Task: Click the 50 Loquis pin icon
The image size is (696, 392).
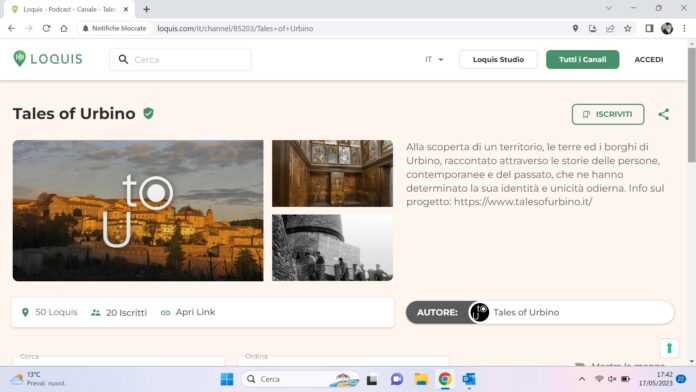Action: coord(25,313)
